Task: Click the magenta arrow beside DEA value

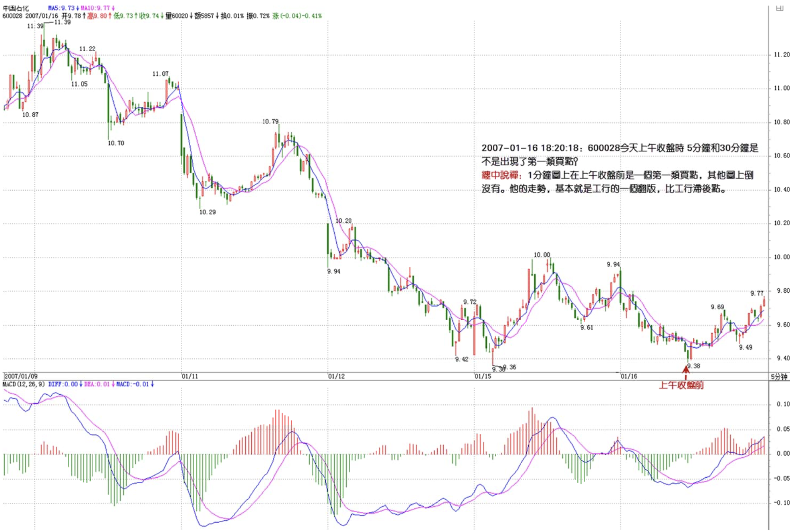Action: click(x=113, y=384)
